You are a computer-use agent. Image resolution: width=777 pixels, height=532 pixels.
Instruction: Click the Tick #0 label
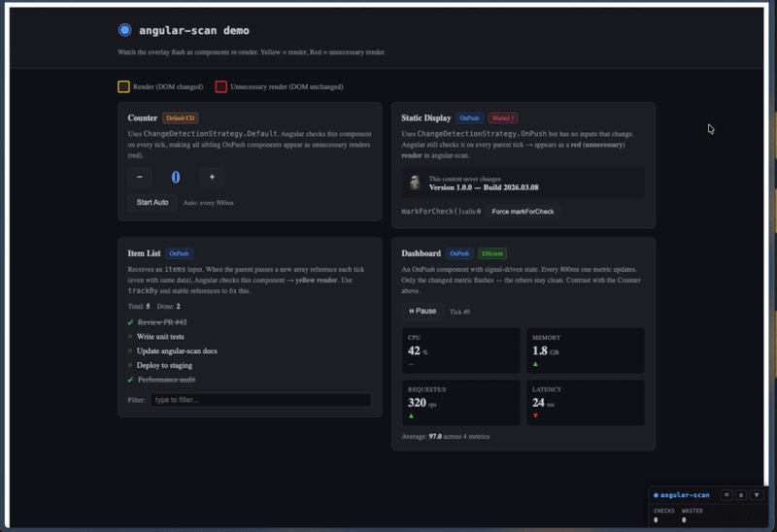point(459,312)
